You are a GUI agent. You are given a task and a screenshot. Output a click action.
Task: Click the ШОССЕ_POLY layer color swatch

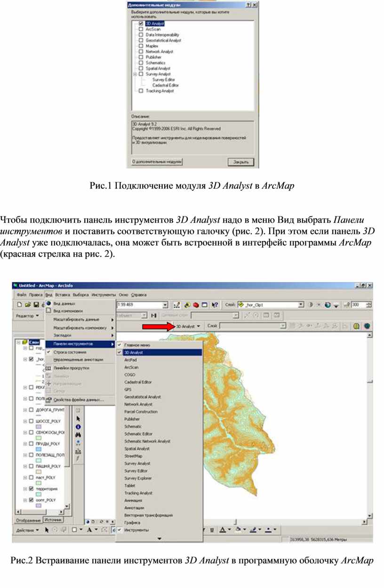point(40,427)
